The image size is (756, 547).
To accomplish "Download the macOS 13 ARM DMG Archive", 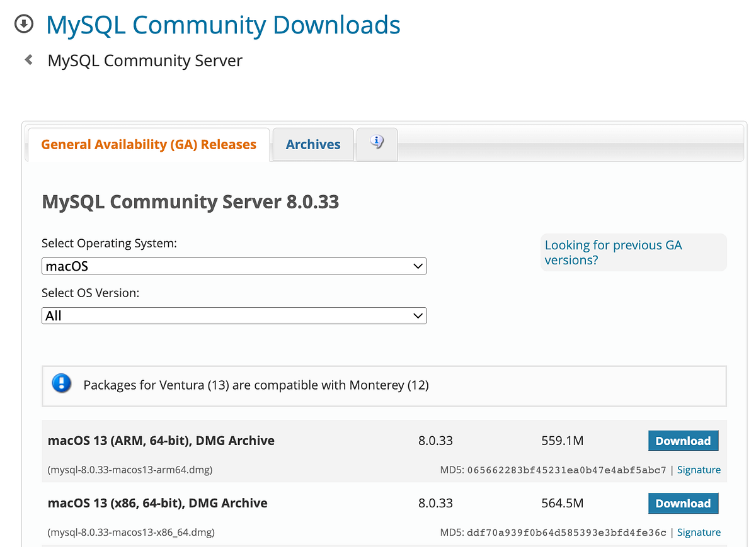I will point(683,441).
